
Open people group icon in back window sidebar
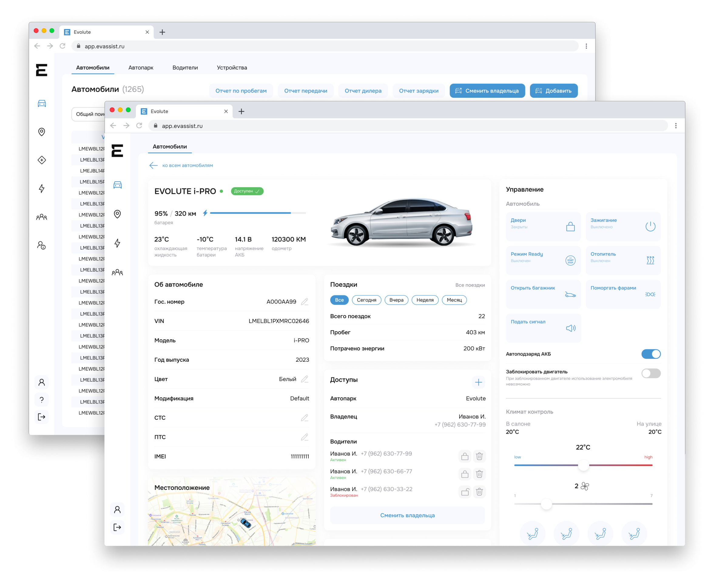(42, 217)
